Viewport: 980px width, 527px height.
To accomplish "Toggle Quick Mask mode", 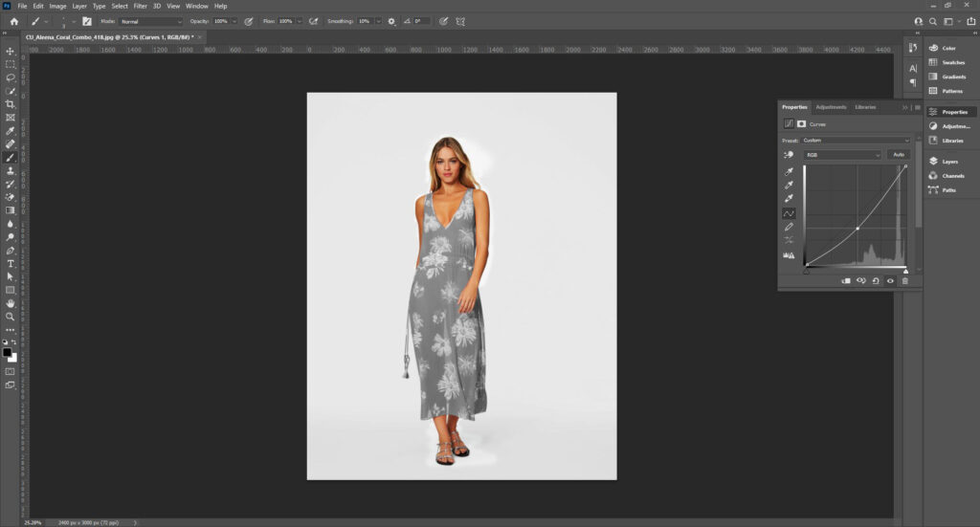I will coord(10,371).
